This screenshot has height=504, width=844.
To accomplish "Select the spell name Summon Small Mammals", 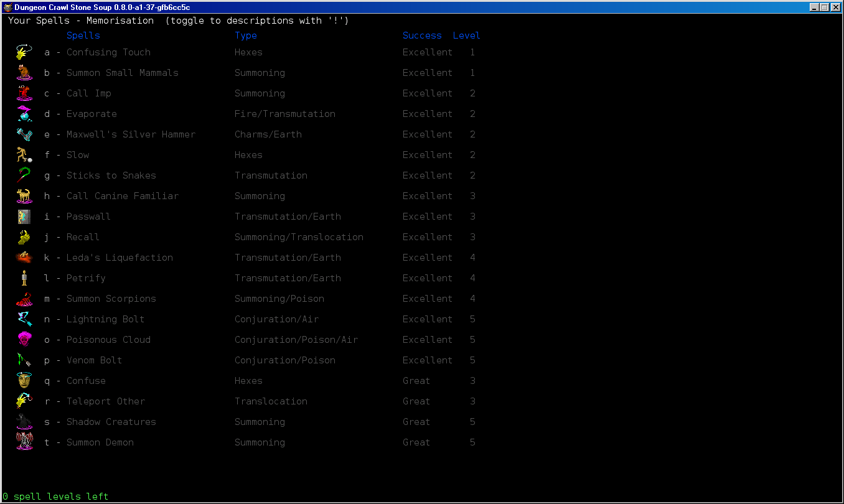I will click(x=123, y=73).
